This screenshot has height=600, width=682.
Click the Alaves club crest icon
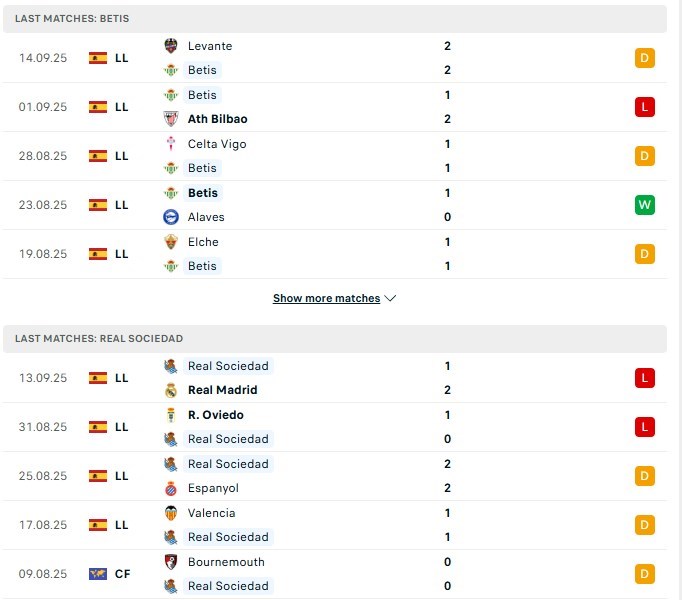pos(170,217)
